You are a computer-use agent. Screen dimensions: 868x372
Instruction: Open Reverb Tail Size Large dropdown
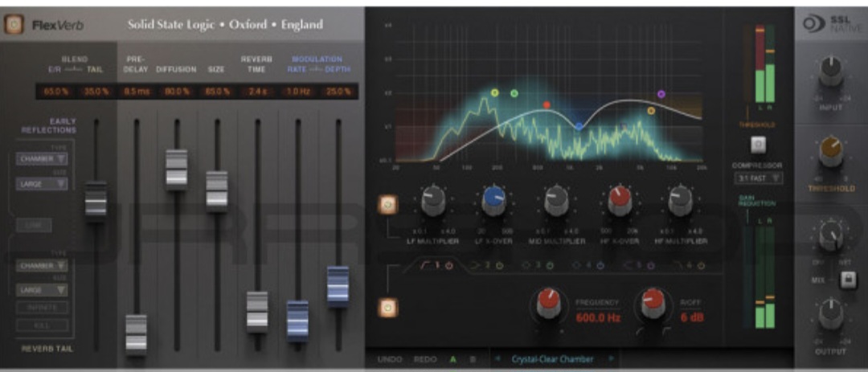click(42, 290)
